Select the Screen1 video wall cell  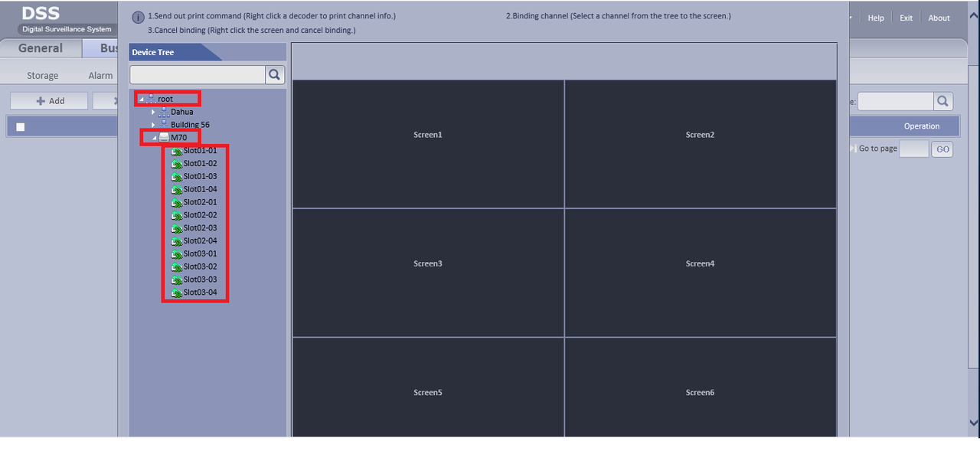tap(428, 144)
